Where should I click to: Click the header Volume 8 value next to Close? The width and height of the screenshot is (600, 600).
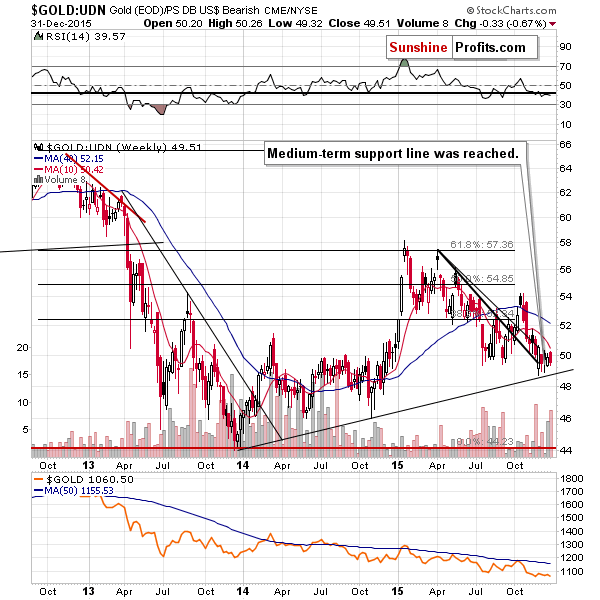(x=422, y=24)
